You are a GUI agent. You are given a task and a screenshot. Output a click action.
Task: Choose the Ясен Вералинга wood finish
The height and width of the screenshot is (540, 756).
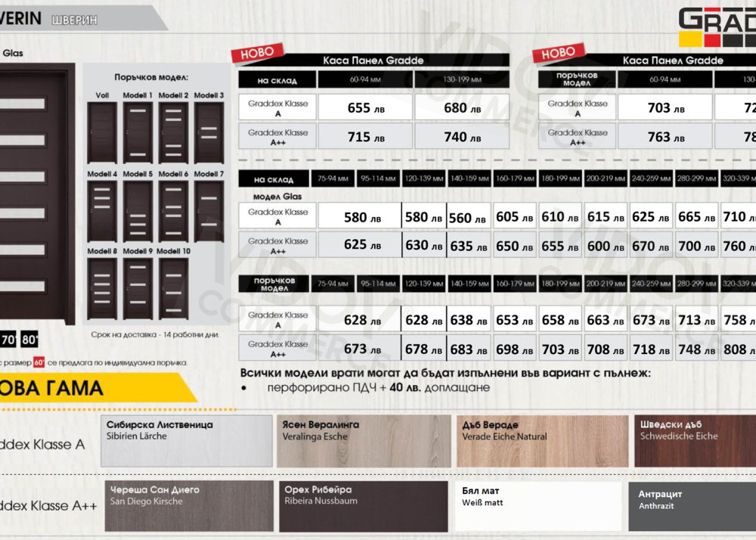(x=364, y=441)
